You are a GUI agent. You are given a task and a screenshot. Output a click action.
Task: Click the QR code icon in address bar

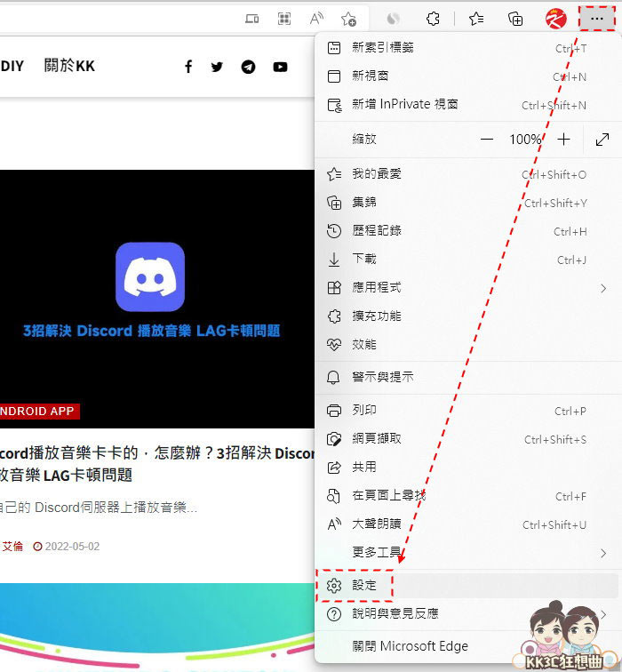[284, 19]
